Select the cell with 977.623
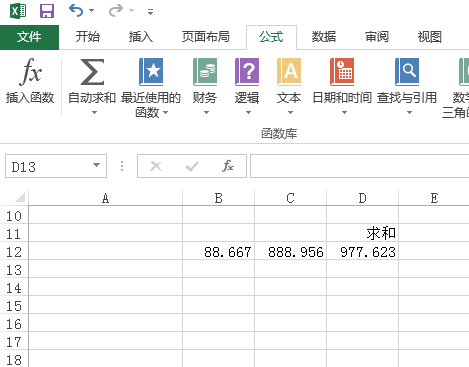The height and width of the screenshot is (367, 469). 363,251
